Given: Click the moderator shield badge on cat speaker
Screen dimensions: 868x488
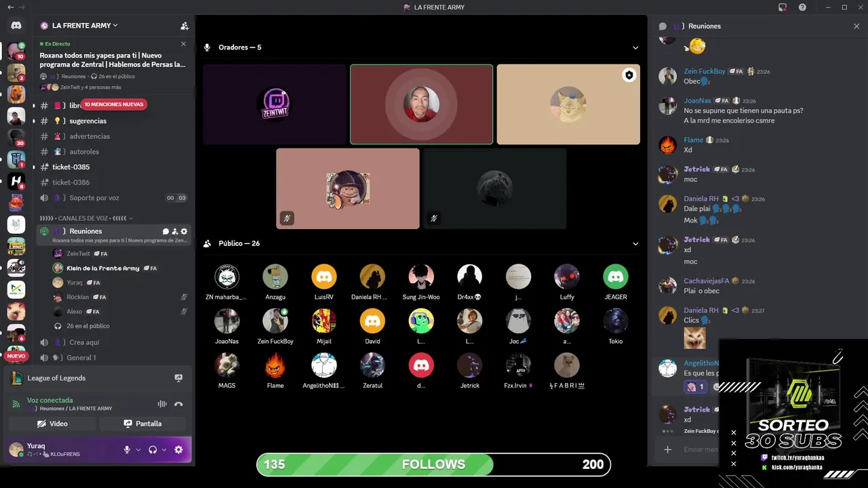Looking at the screenshot, I should [x=629, y=75].
